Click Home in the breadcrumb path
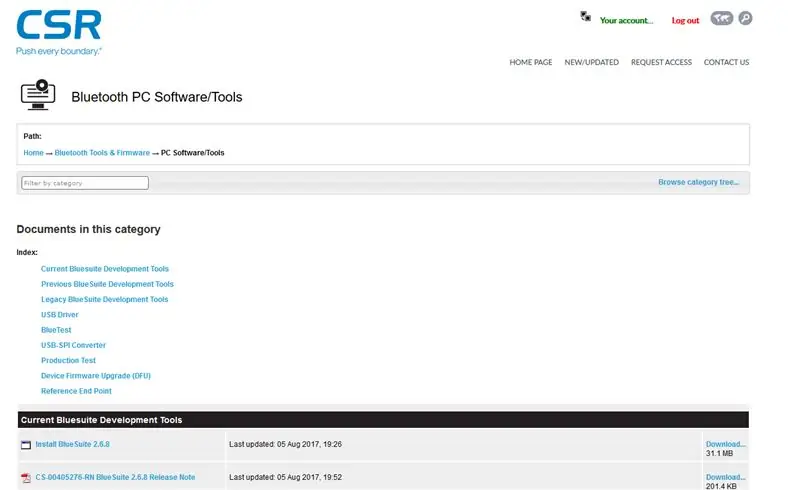This screenshot has height=490, width=800. 33,153
